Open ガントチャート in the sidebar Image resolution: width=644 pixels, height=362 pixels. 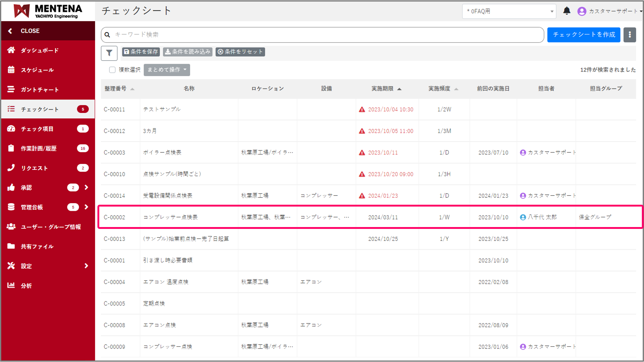click(x=40, y=90)
